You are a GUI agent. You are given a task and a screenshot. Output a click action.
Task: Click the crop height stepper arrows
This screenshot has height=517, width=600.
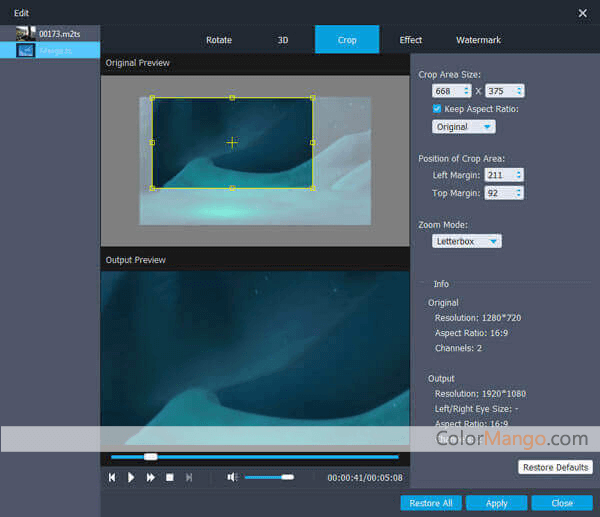pyautogui.click(x=519, y=91)
